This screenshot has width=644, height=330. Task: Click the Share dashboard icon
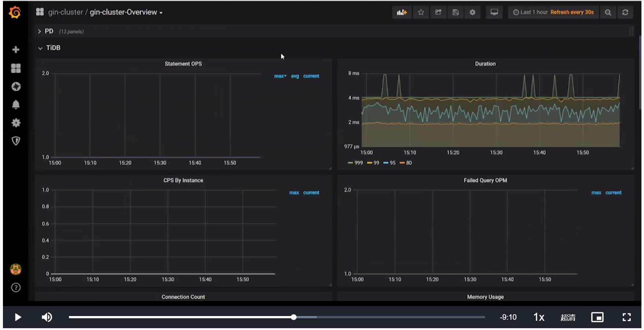pyautogui.click(x=438, y=12)
